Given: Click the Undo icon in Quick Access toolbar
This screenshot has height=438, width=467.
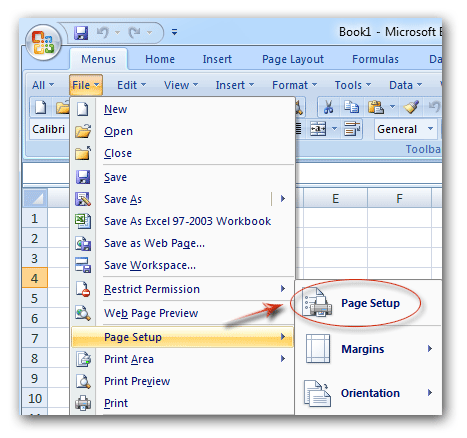Looking at the screenshot, I should coord(103,33).
